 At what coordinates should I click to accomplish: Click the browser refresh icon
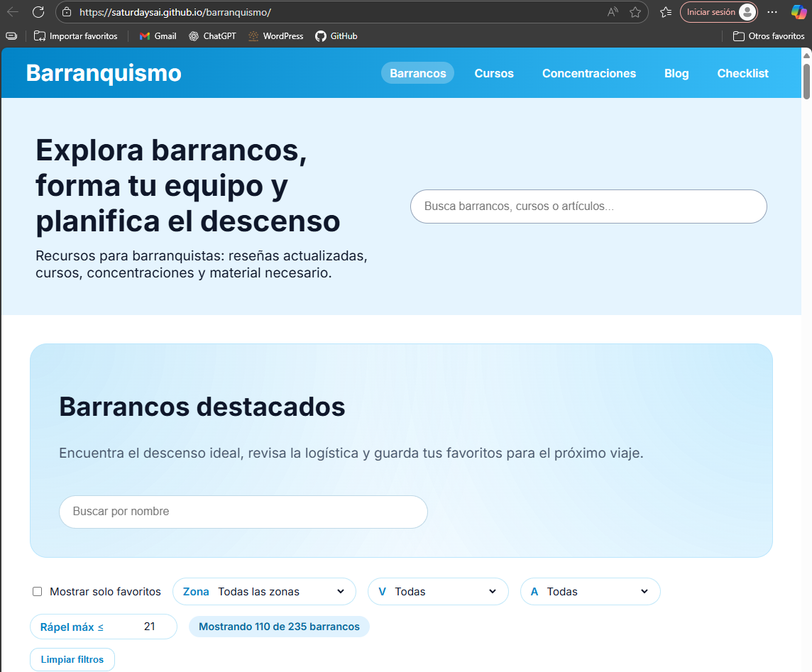point(38,12)
